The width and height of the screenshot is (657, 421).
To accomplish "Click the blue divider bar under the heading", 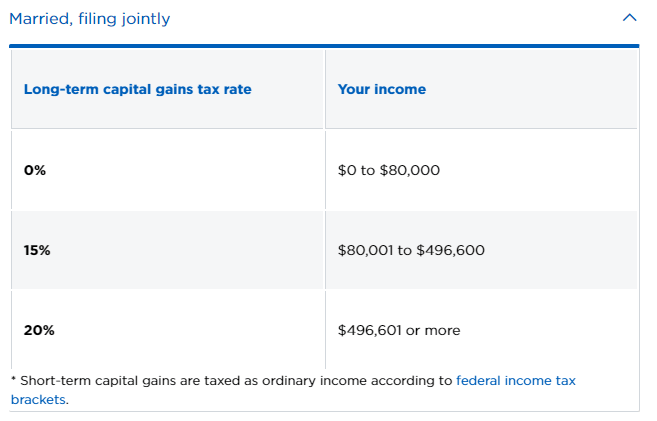I will point(324,46).
